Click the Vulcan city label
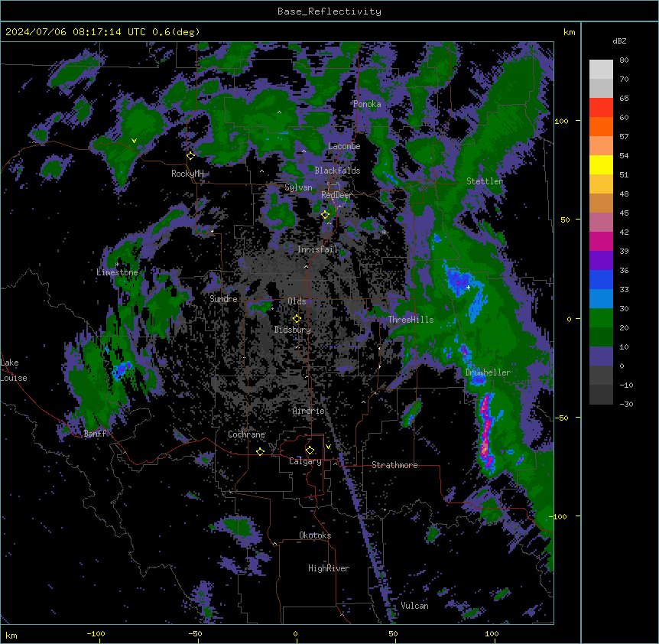The width and height of the screenshot is (659, 644). point(415,606)
